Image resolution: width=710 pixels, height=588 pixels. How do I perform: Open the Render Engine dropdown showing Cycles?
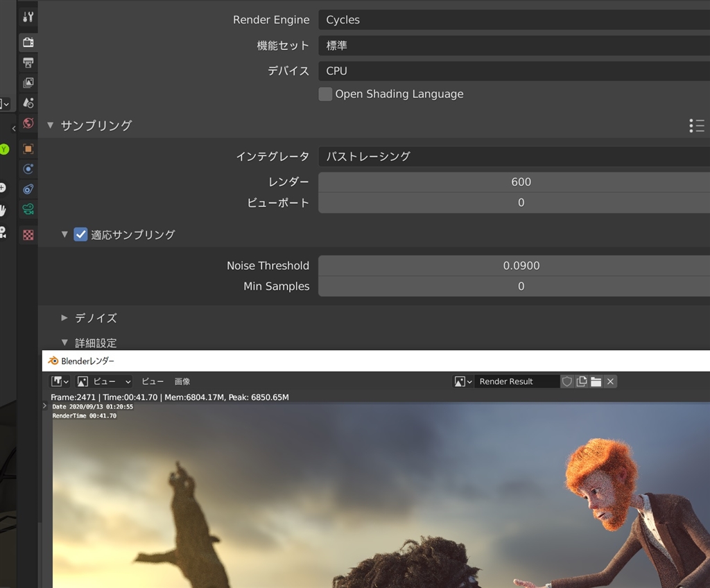(x=514, y=20)
